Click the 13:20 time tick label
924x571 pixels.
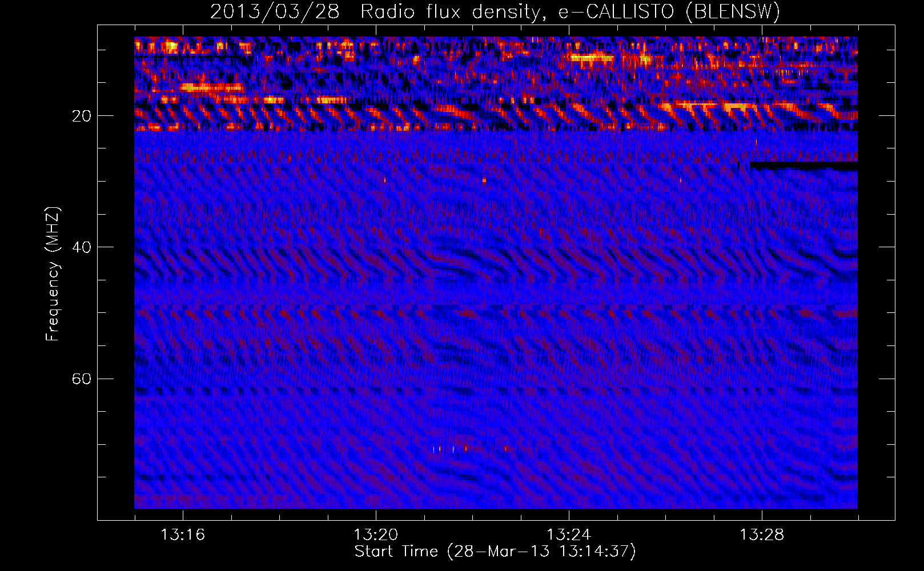point(376,535)
